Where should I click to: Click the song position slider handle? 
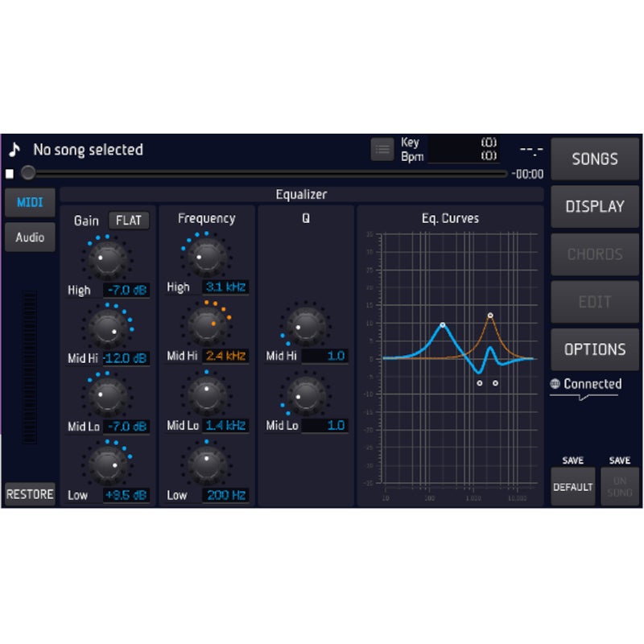coord(28,173)
